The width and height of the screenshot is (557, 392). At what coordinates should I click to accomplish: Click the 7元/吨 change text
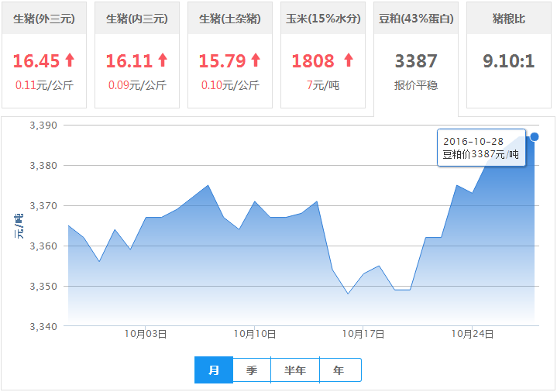(x=323, y=85)
